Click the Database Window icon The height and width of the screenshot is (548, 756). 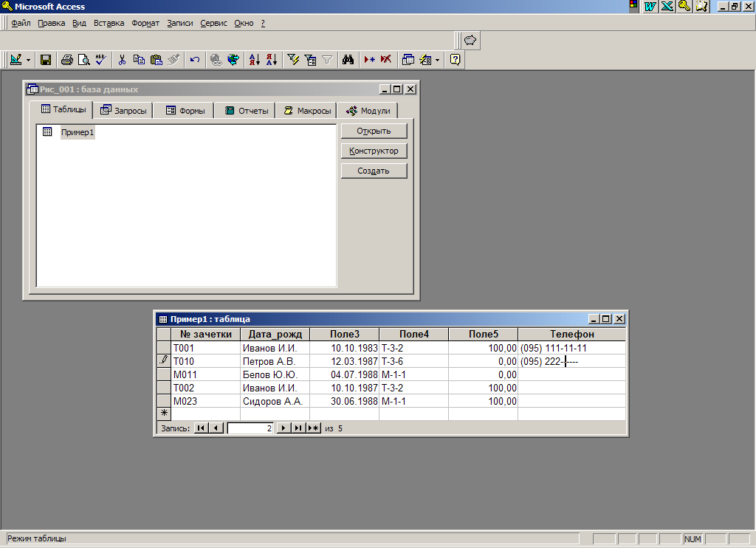click(408, 60)
